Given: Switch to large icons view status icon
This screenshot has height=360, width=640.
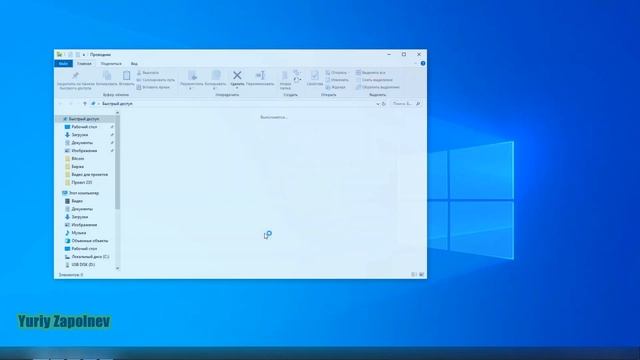Looking at the screenshot, I should tap(422, 275).
